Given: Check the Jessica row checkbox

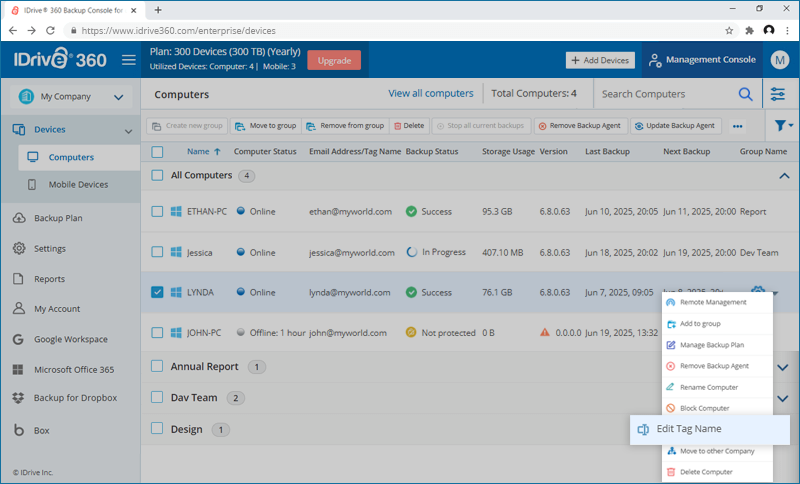Looking at the screenshot, I should [x=157, y=252].
